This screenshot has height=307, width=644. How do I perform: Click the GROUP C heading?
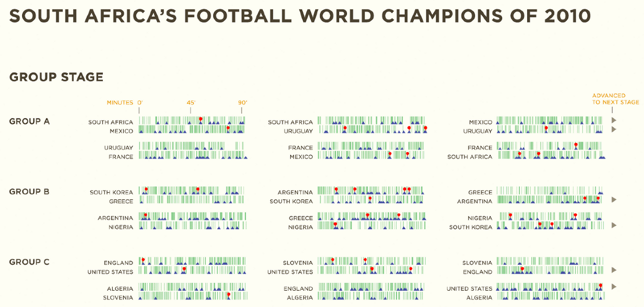point(29,262)
